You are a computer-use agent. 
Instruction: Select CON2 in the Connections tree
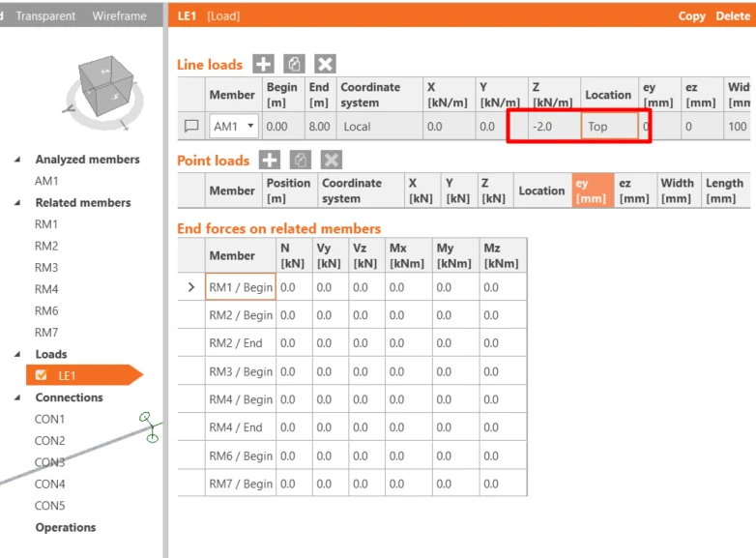[x=49, y=441]
